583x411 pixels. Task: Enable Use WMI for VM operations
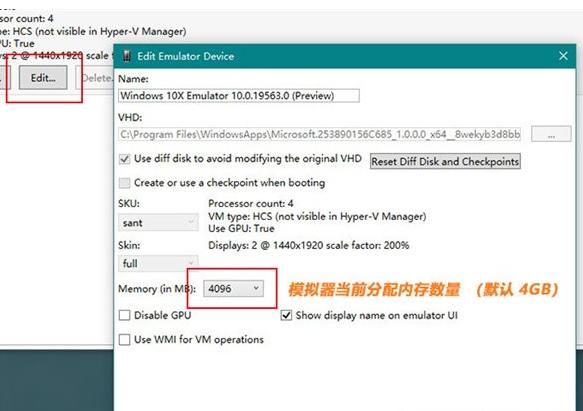125,340
